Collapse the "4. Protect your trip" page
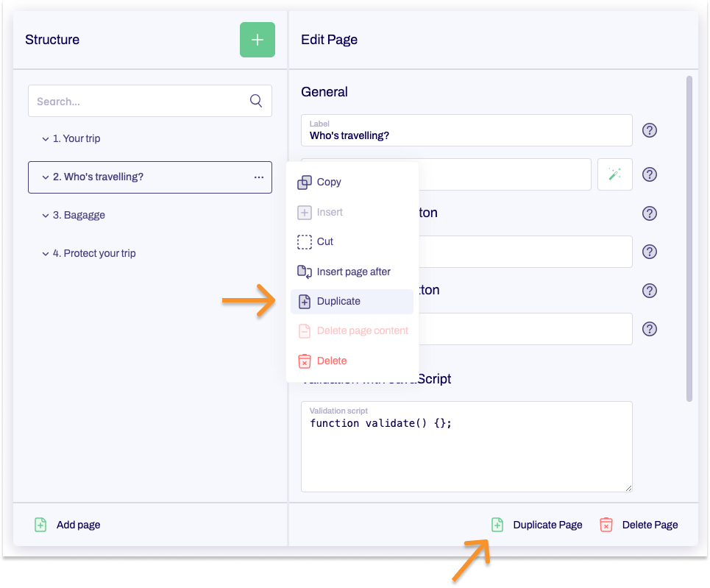The width and height of the screenshot is (710, 588). 46,253
